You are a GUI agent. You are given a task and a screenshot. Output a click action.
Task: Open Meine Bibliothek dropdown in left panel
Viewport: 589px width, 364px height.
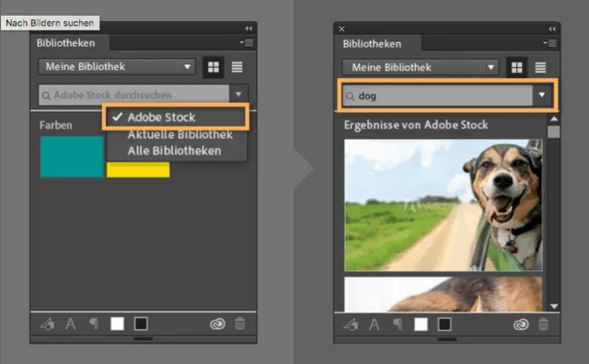point(117,67)
